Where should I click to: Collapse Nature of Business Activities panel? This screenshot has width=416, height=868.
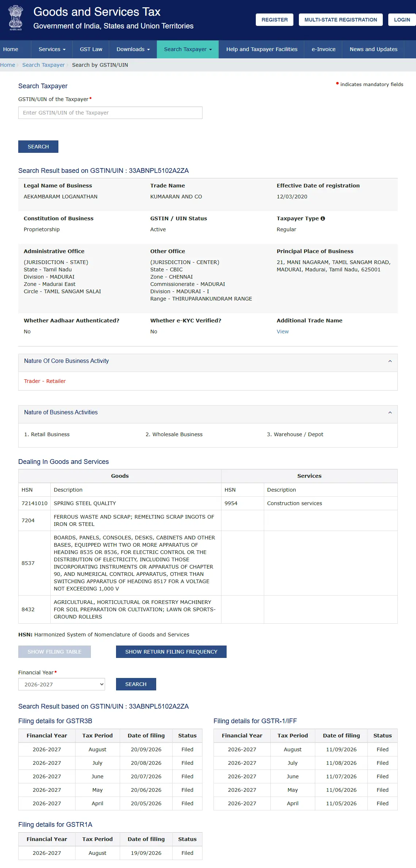[x=390, y=412]
